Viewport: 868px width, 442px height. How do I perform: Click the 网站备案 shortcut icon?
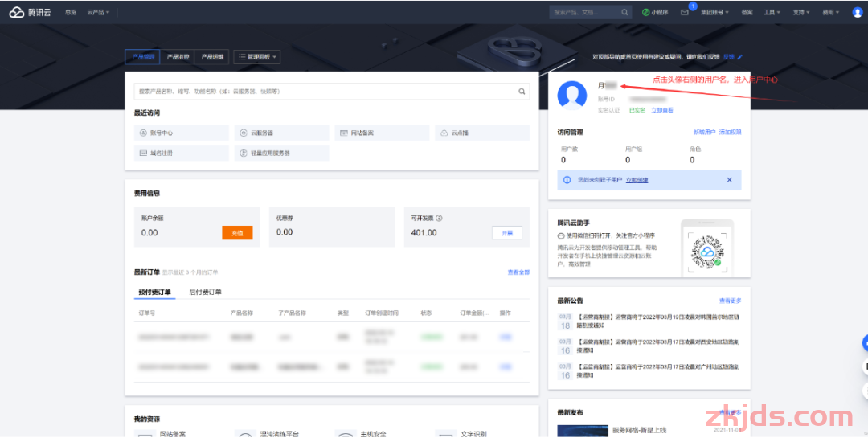(344, 133)
